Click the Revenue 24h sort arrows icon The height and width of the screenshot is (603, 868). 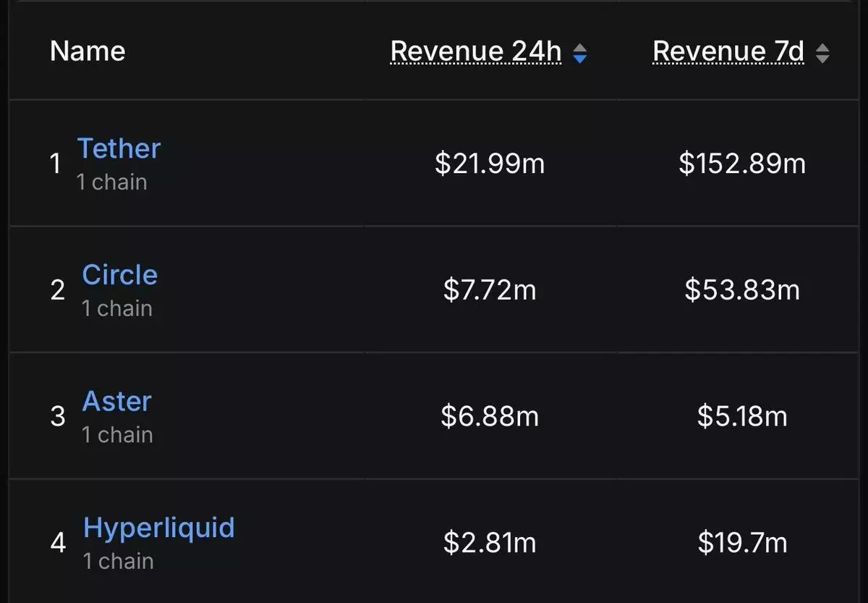coord(580,53)
